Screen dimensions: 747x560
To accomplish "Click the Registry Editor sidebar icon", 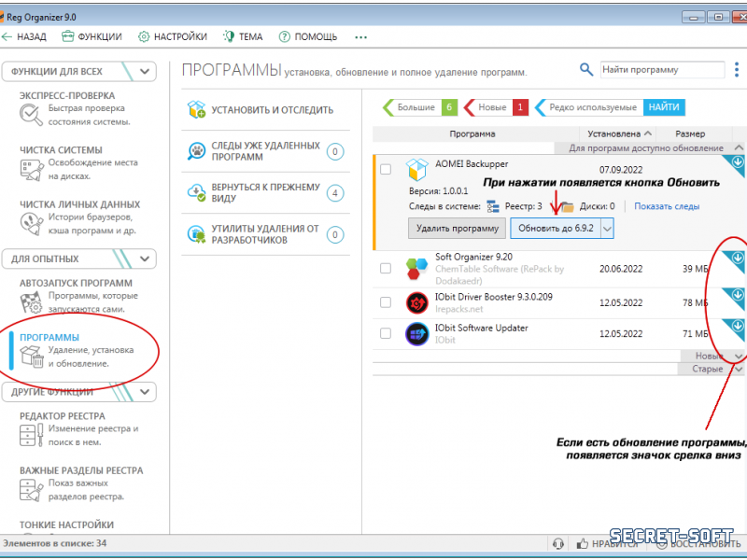I will coord(30,435).
